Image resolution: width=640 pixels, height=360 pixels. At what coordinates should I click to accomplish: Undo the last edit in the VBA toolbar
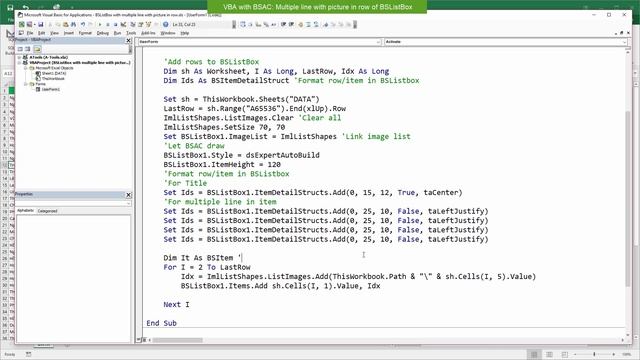[x=83, y=24]
